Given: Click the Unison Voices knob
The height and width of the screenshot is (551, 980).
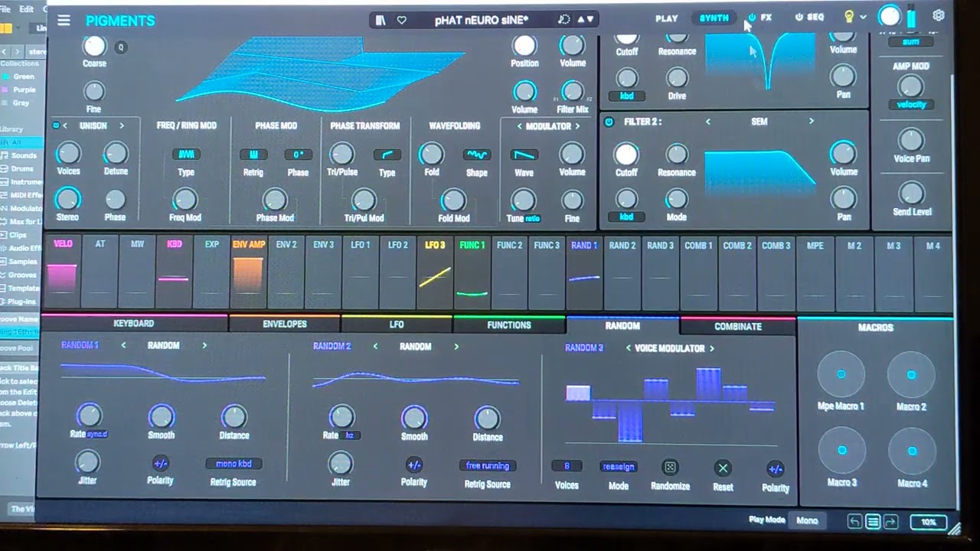Looking at the screenshot, I should click(x=68, y=153).
